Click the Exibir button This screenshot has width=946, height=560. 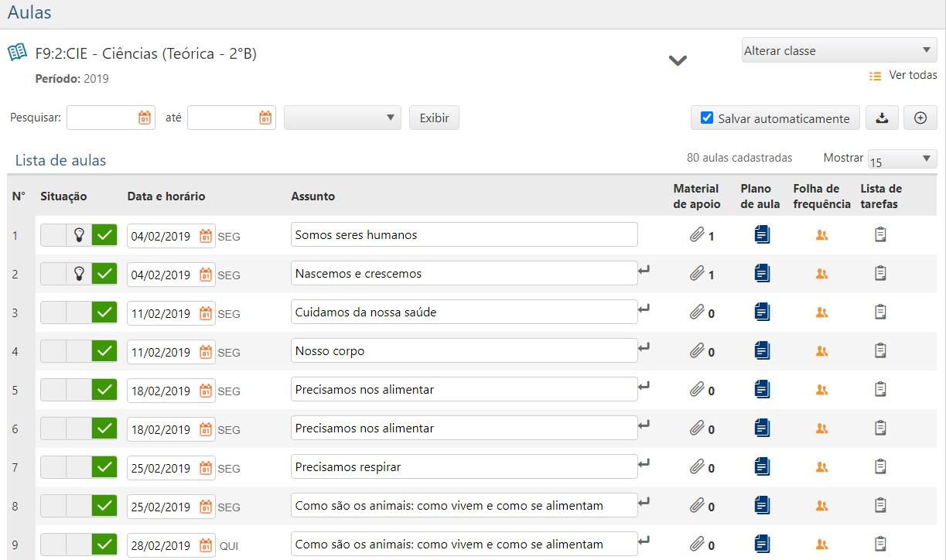434,118
